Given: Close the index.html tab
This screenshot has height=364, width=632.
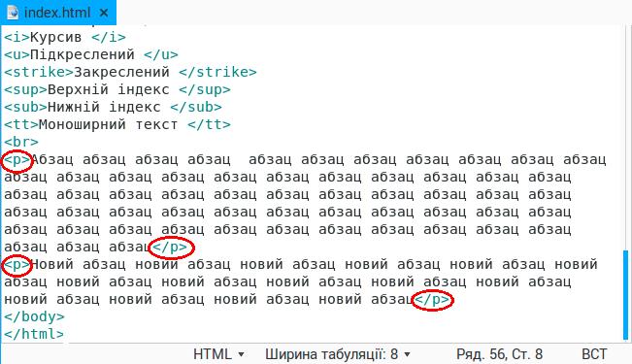Looking at the screenshot, I should coord(104,13).
